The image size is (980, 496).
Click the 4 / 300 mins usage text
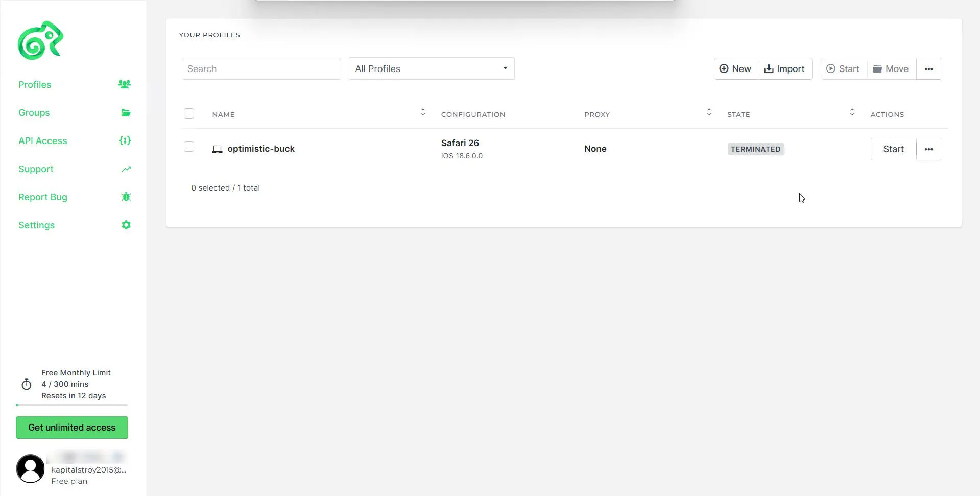(x=65, y=384)
